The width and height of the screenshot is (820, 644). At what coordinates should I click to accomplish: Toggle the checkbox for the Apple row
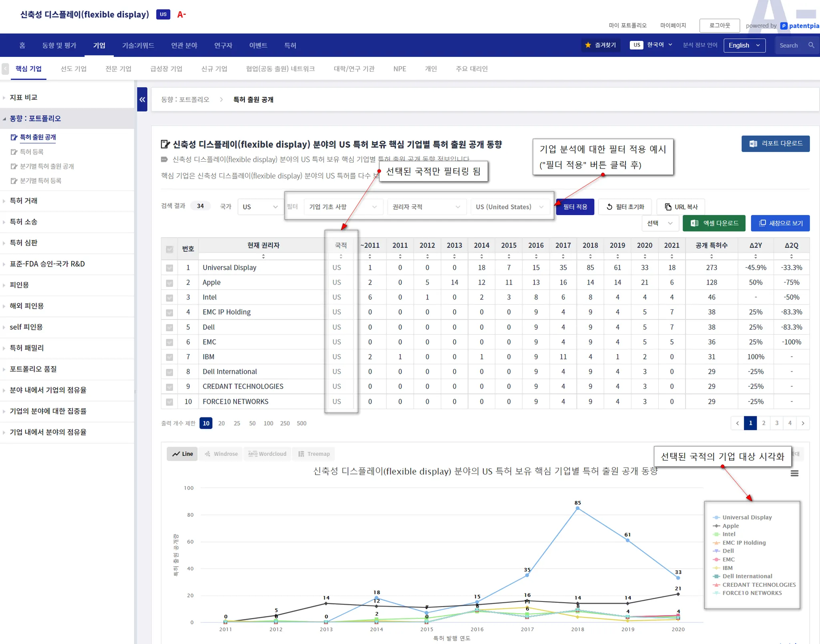[169, 283]
